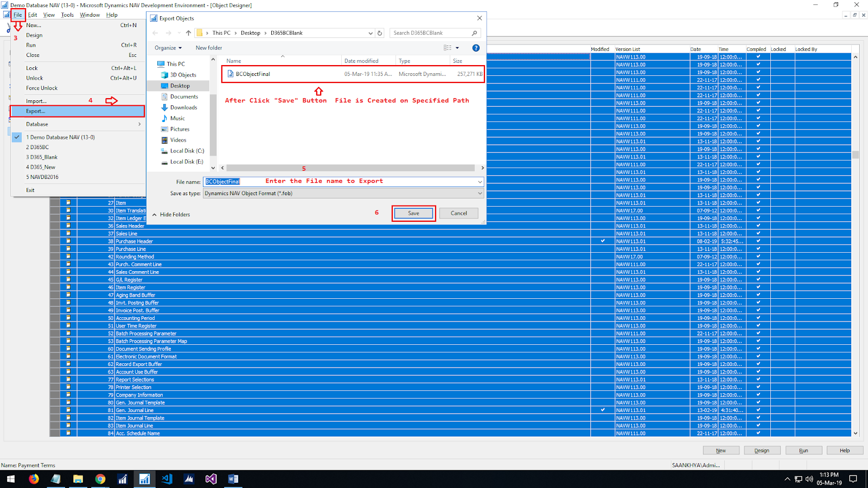This screenshot has height=488, width=868.
Task: Click the search magnifier in Export dialog
Action: click(474, 33)
